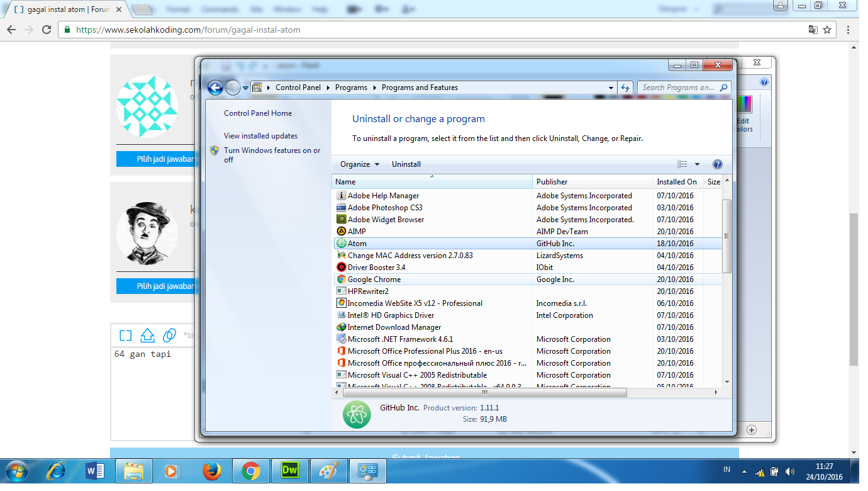868x491 pixels.
Task: Click Change MAC Address program icon
Action: pos(342,255)
